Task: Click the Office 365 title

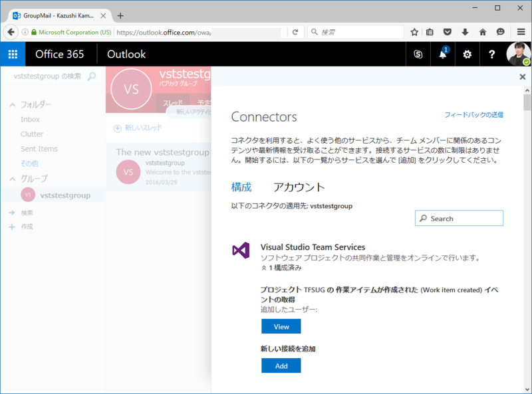Action: (x=59, y=54)
